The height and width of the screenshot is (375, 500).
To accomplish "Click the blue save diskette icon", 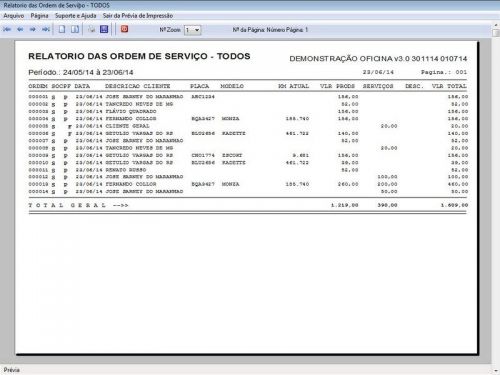I will click(x=104, y=29).
